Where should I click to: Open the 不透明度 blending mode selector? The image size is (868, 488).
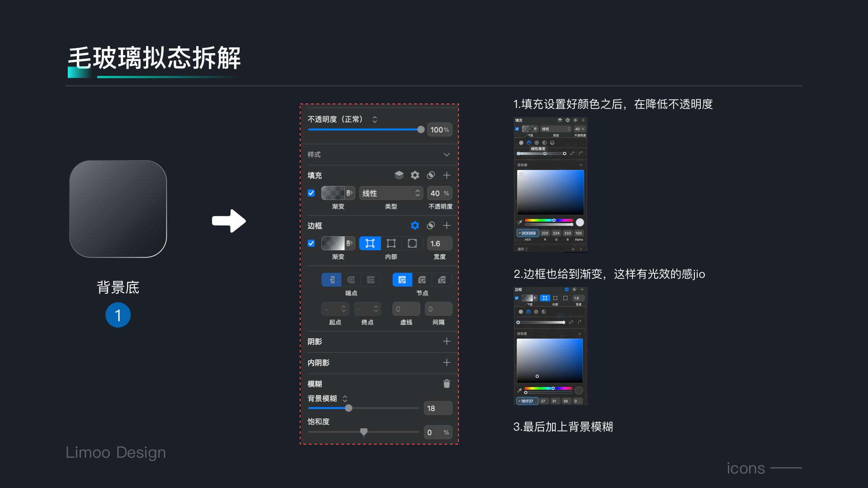tap(375, 119)
